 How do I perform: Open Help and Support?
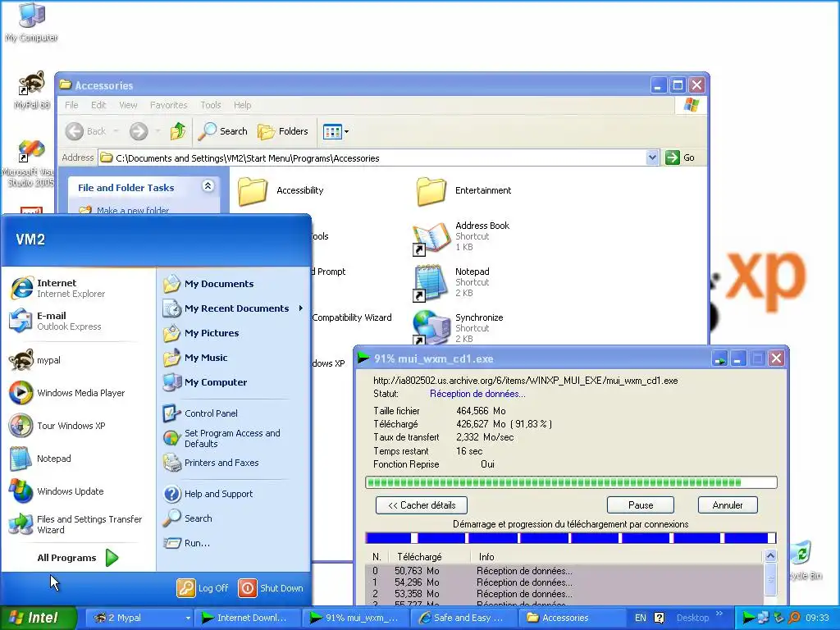(208, 494)
